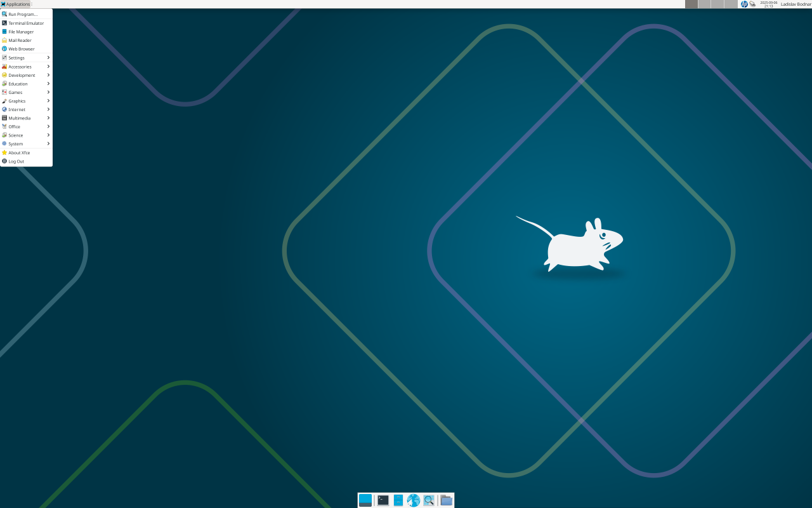
Task: Select the File Manager entry in the Applications menu
Action: (x=26, y=32)
